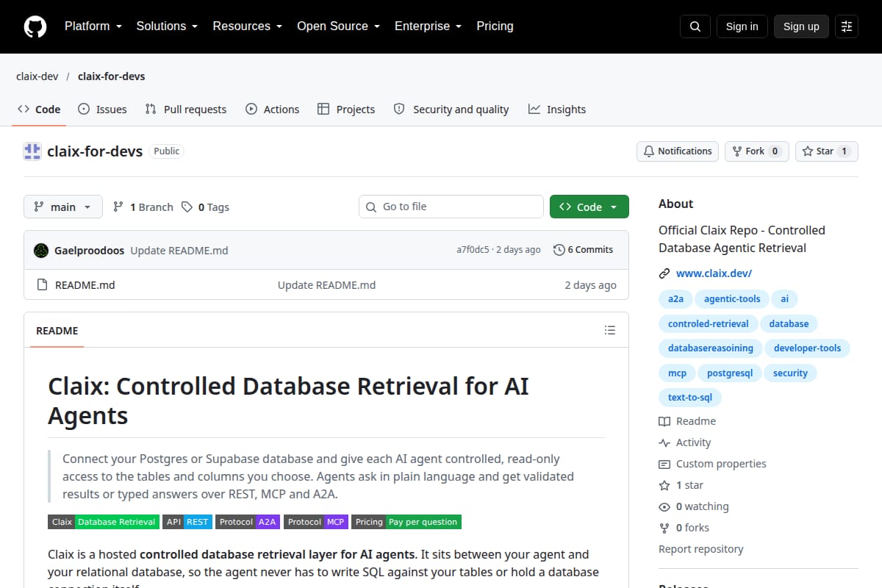Viewport: 882px width, 588px height.
Task: Click the Gaelproodoos avatar image
Action: 41,250
